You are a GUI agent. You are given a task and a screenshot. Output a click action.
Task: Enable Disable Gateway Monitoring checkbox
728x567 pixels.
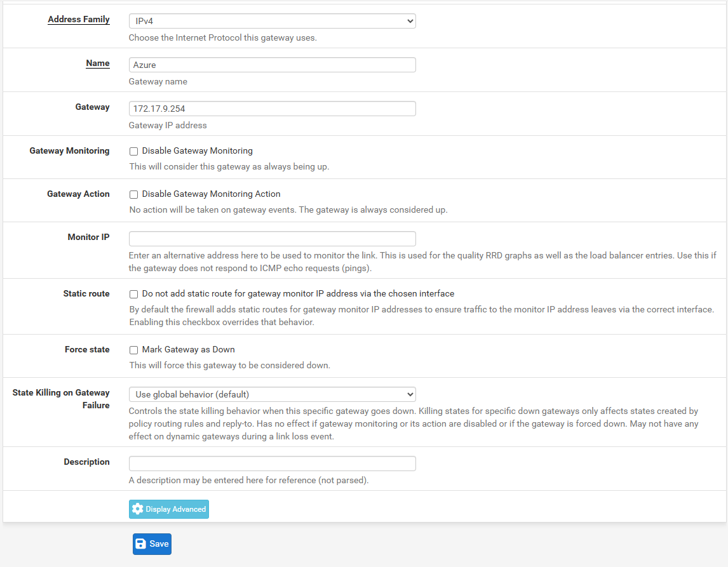click(133, 151)
